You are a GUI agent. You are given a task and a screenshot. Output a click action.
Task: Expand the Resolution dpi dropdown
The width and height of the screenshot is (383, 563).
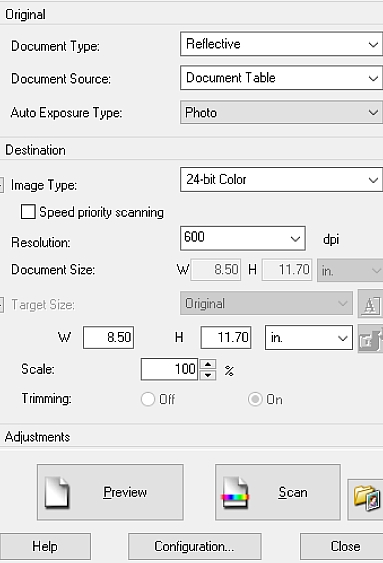click(243, 238)
